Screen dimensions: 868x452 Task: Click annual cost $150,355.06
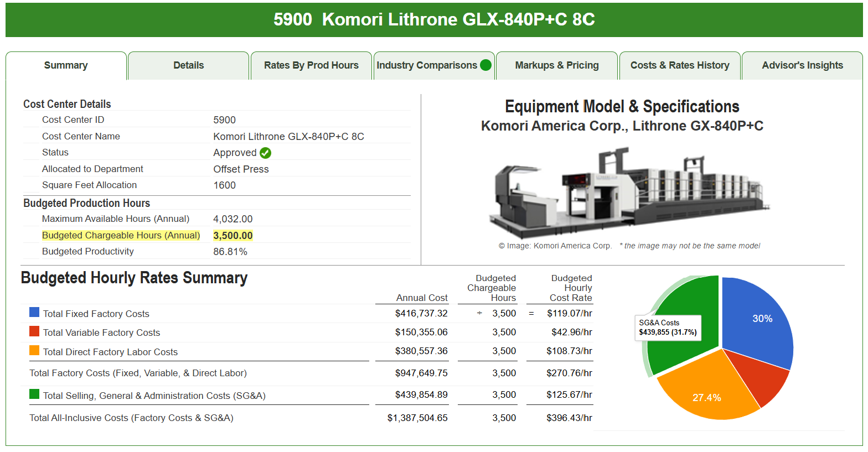[421, 332]
